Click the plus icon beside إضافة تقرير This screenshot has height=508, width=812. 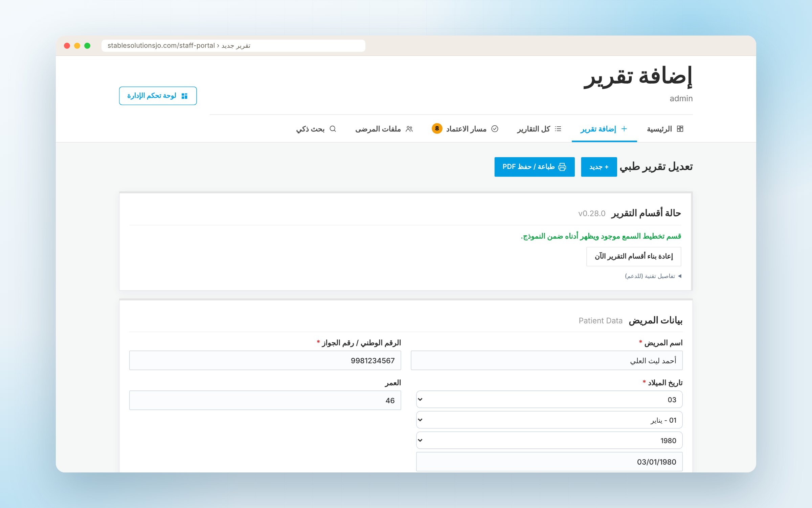pos(624,129)
